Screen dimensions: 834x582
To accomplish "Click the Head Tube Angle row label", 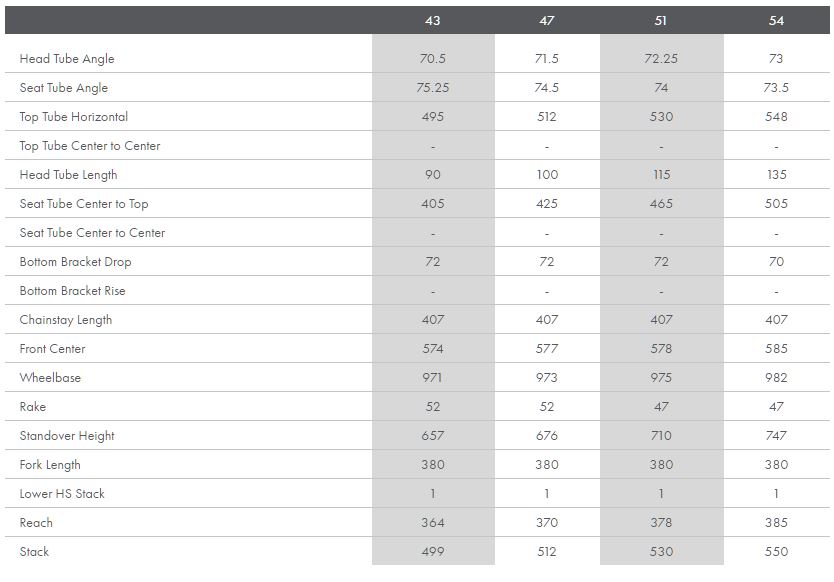I will pos(67,59).
